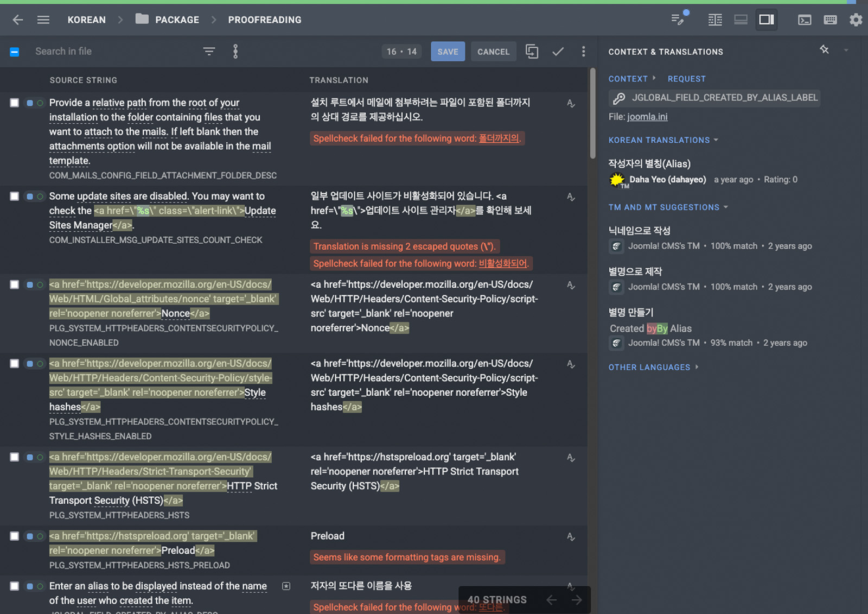868x614 pixels.
Task: Open the advanced search options dots
Action: 235,51
